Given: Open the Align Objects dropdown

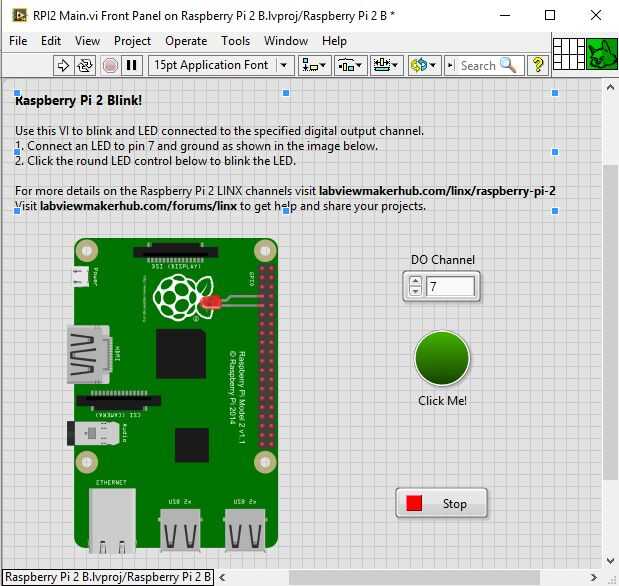Looking at the screenshot, I should click(314, 65).
